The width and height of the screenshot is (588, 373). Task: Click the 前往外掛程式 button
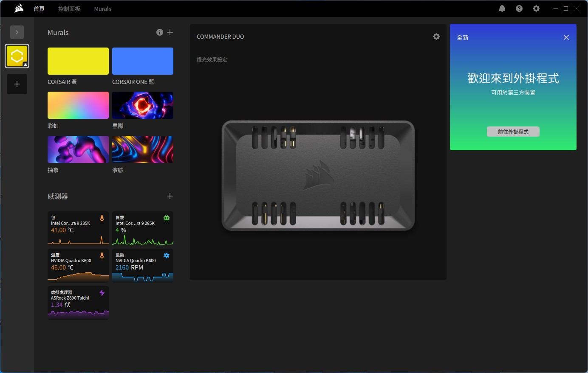pyautogui.click(x=513, y=132)
